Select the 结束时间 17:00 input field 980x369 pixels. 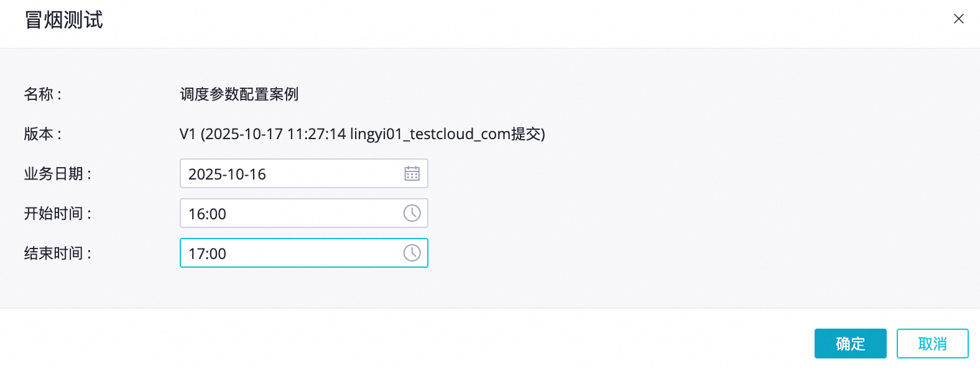289,253
